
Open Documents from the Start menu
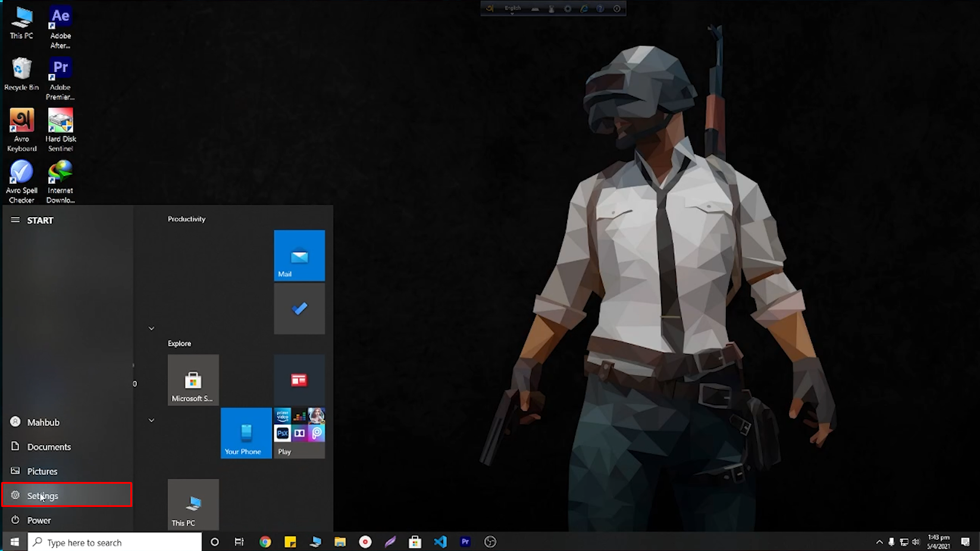(67, 447)
